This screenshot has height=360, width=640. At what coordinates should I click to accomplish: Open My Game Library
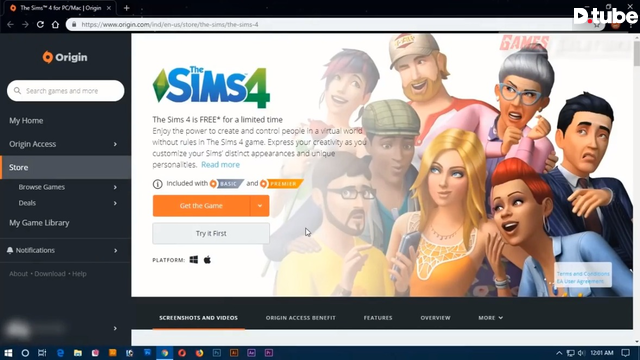pos(39,223)
